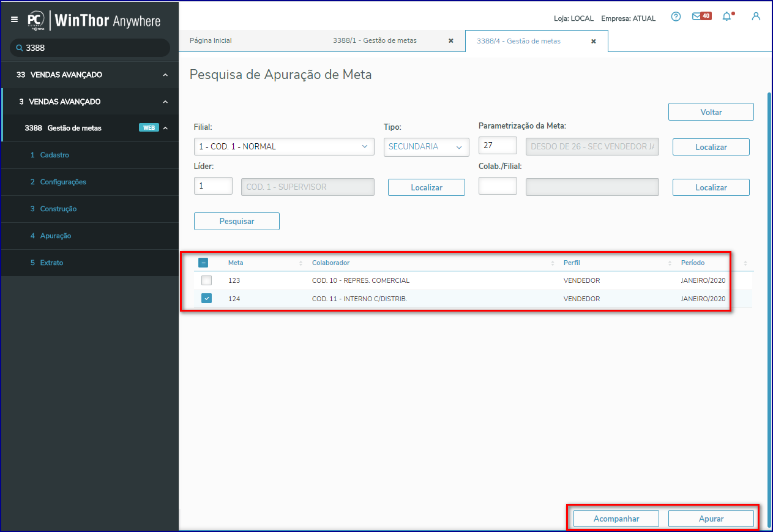This screenshot has height=532, width=773.
Task: Click the Meta 123 cell
Action: point(234,280)
